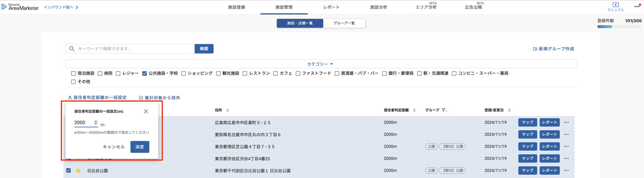The image size is (644, 178).
Task: Click the 集計対象から除外 exclude icon
Action: coord(141,98)
